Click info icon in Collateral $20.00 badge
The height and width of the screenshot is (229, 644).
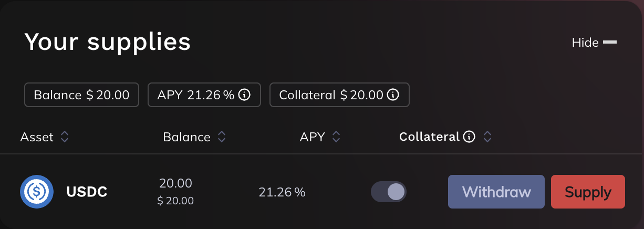coord(393,95)
